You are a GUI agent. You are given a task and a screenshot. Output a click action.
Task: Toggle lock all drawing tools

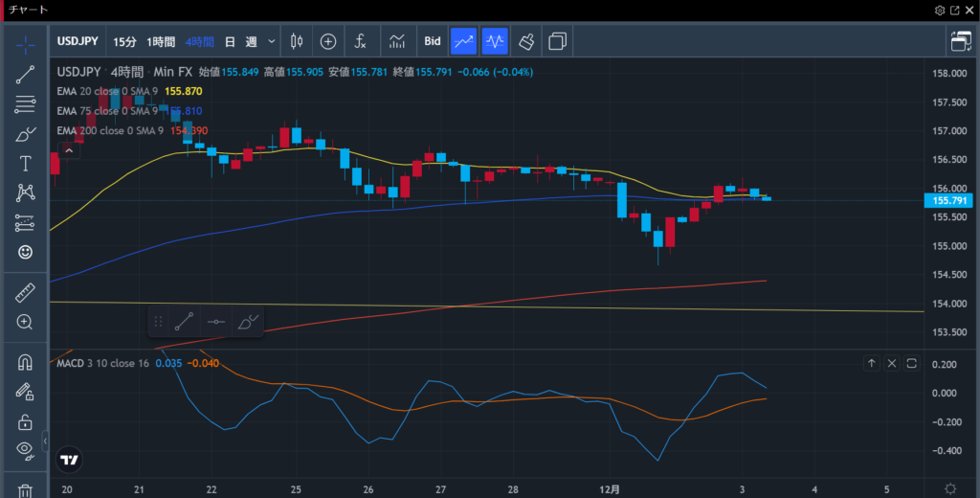pos(25,422)
